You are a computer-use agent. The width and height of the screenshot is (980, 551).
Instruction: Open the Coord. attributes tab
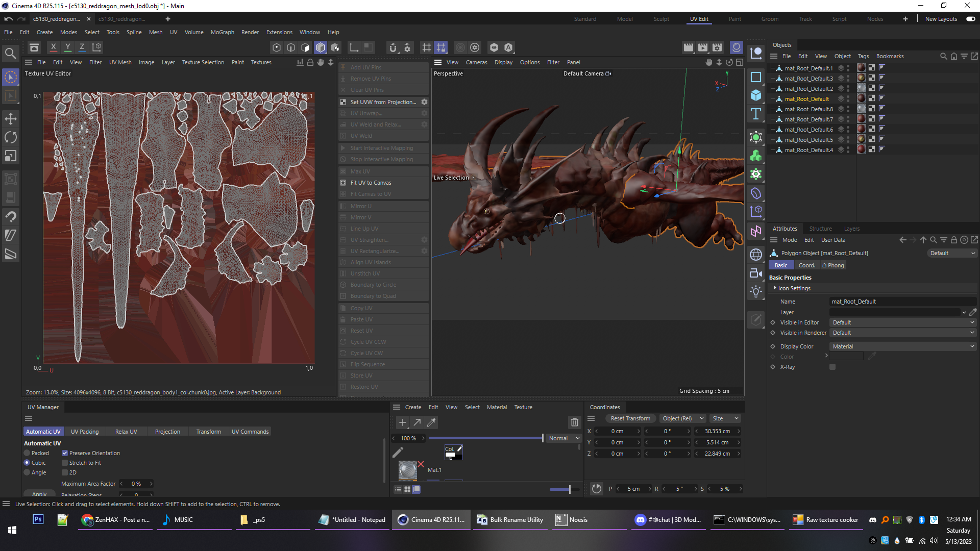[806, 265]
